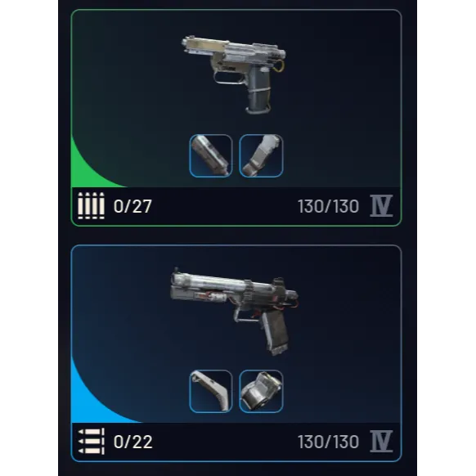Image resolution: width=476 pixels, height=476 pixels.
Task: Click the 130/130 durability on top card
Action: (x=328, y=206)
